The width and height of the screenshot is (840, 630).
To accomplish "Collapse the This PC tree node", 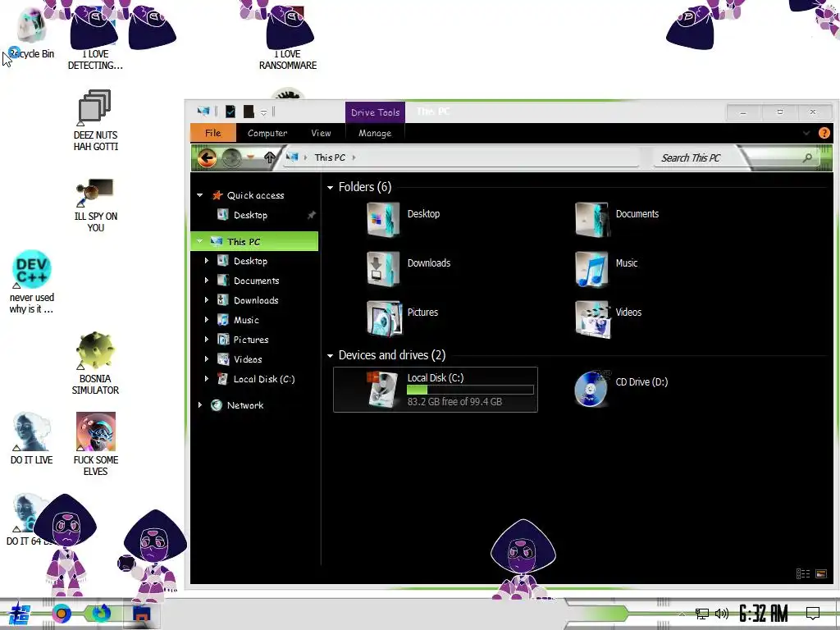I will [x=200, y=242].
